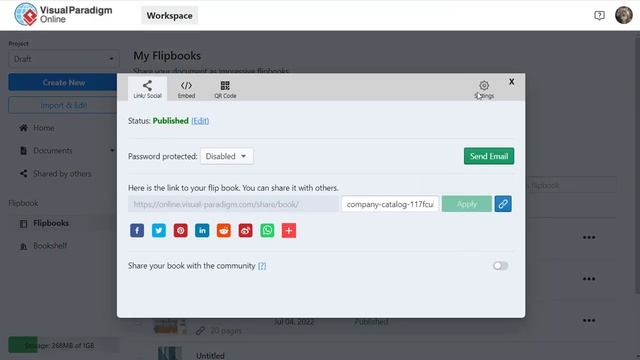The width and height of the screenshot is (640, 360).
Task: Toggle Share your book with the community
Action: pyautogui.click(x=500, y=266)
